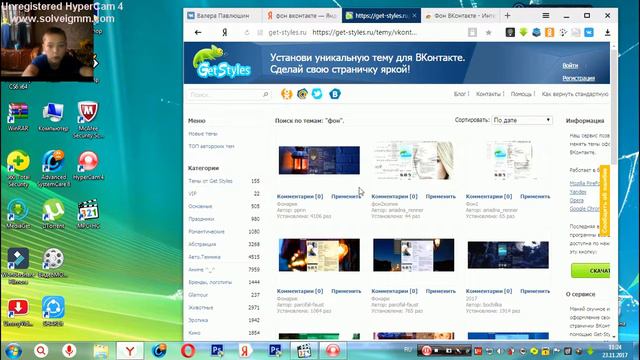This screenshot has height=360, width=640.
Task: Open the 'По дате' sort dropdown
Action: click(x=522, y=120)
